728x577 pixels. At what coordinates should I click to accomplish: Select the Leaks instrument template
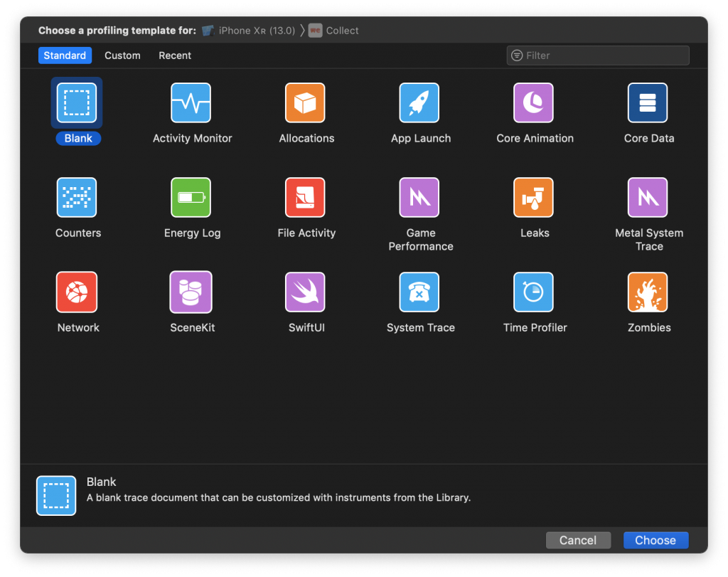(x=534, y=197)
